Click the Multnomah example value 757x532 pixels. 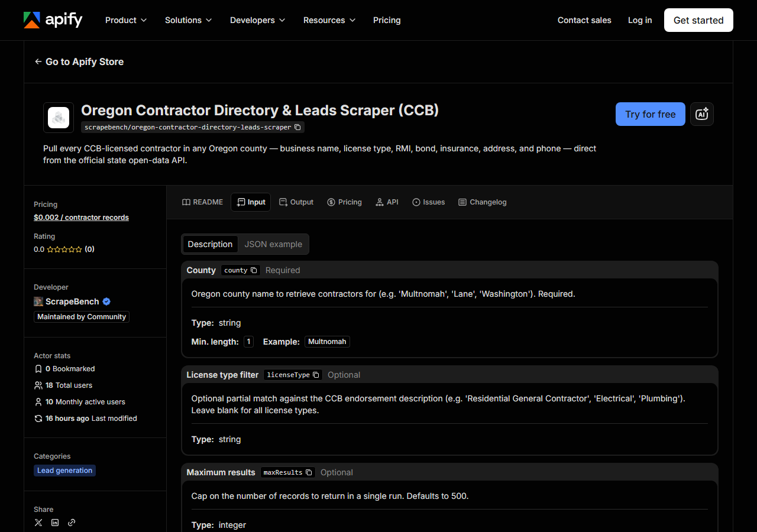coord(327,342)
